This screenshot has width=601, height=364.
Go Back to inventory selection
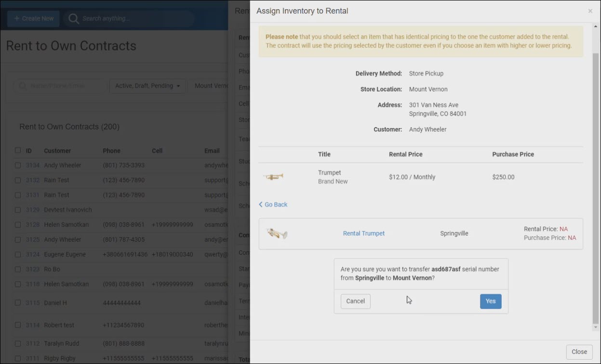click(x=273, y=205)
